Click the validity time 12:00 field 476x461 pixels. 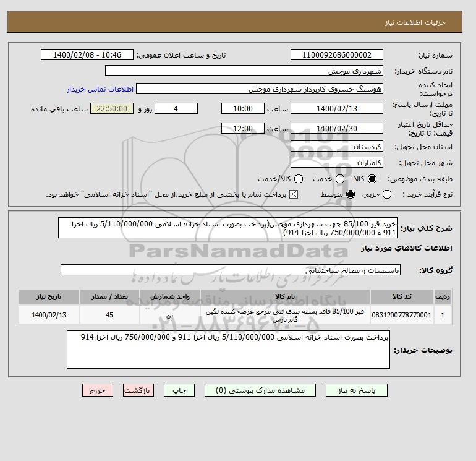(243, 128)
